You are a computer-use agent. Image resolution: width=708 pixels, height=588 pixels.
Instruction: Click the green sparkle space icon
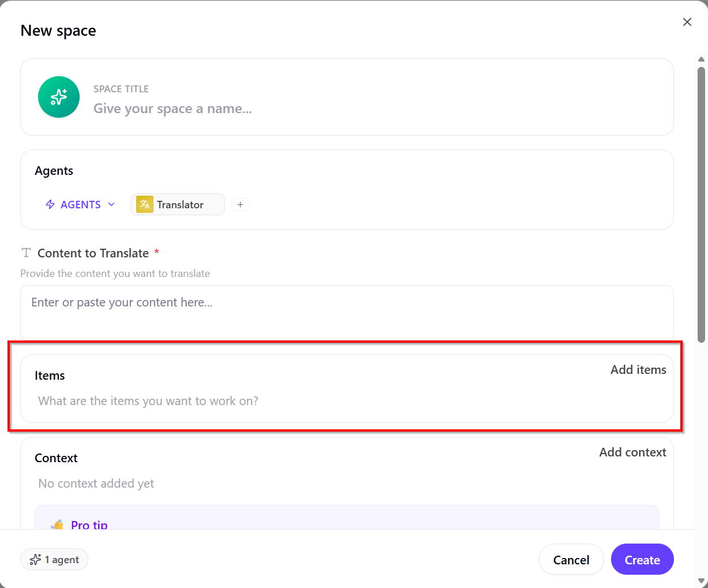click(59, 97)
